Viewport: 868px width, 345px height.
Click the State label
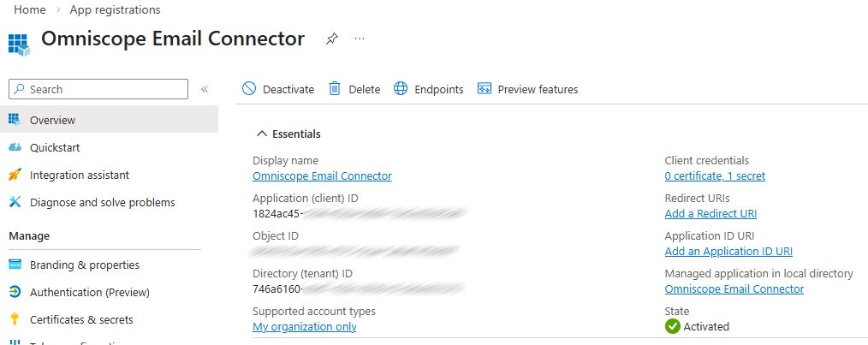(677, 312)
